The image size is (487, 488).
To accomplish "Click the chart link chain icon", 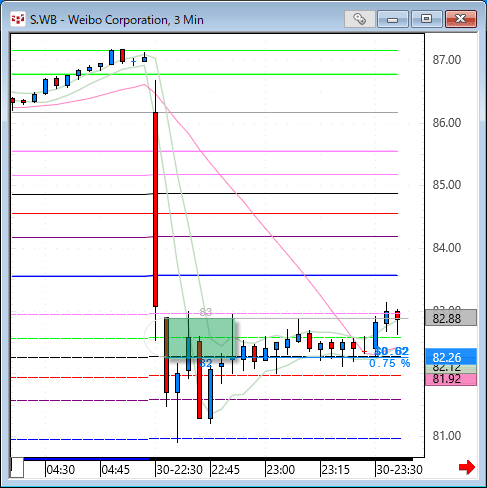I will coord(360,19).
